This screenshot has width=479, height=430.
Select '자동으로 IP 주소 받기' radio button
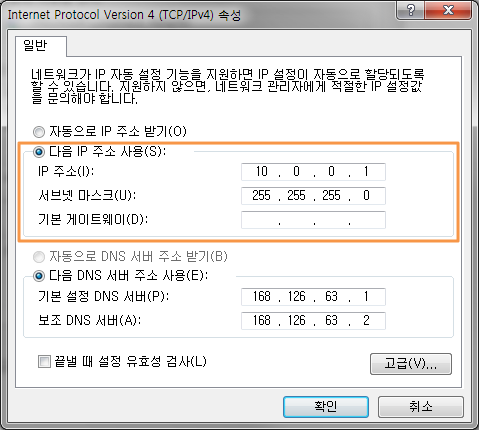[39, 132]
